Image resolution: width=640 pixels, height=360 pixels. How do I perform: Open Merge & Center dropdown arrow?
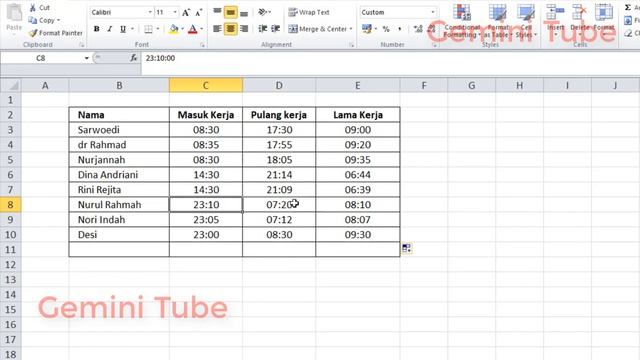click(x=351, y=29)
